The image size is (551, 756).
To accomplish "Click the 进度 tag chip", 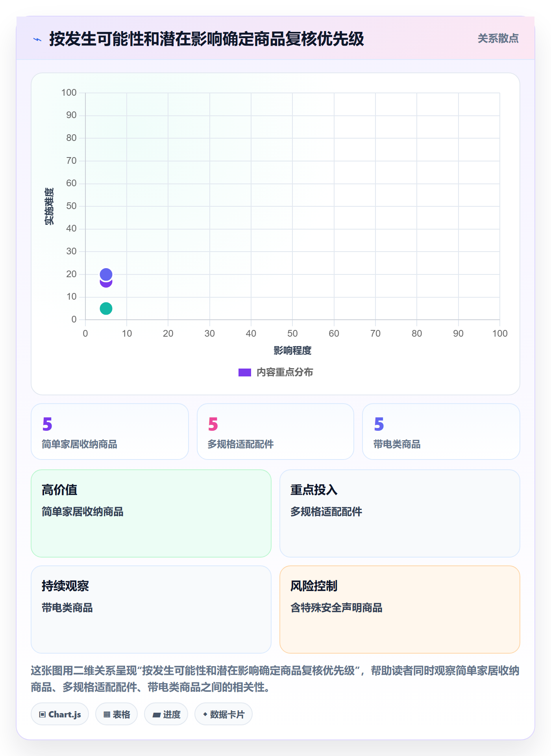I will click(x=166, y=714).
